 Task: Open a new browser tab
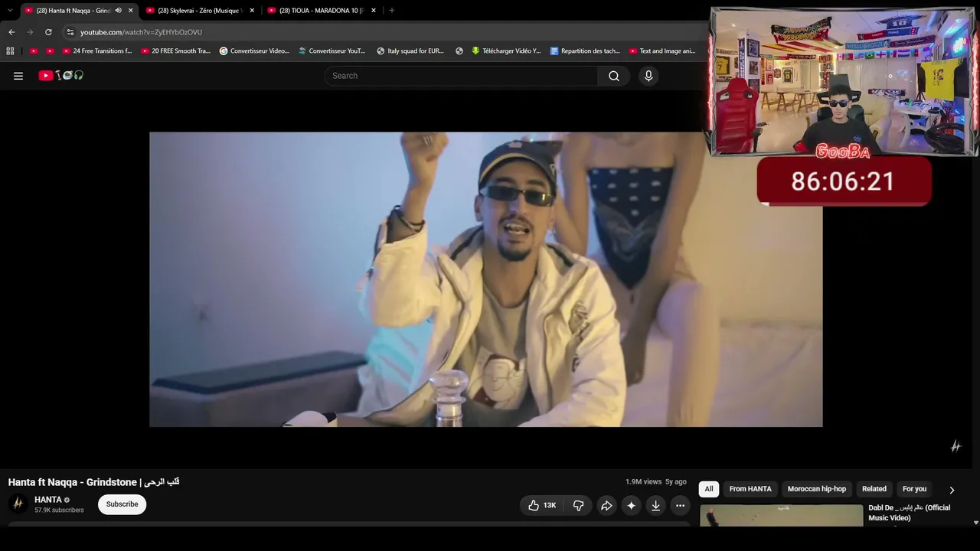pos(391,11)
